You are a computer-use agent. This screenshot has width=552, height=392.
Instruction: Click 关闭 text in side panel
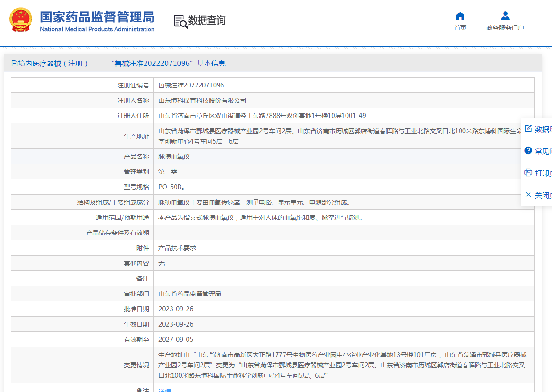click(543, 195)
